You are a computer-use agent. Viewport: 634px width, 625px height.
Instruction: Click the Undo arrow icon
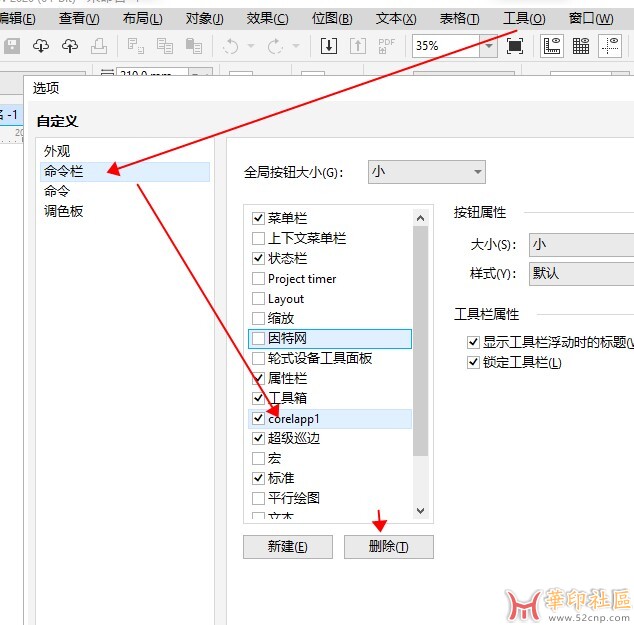point(230,46)
